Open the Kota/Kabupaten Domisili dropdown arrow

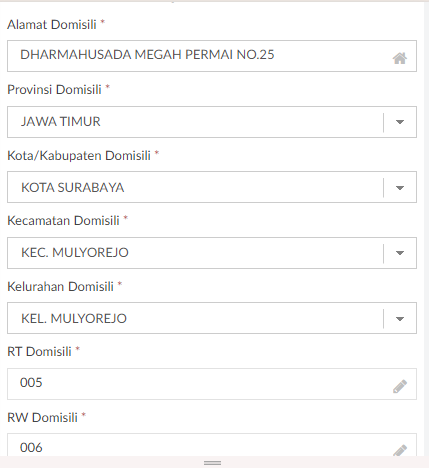[x=400, y=188]
